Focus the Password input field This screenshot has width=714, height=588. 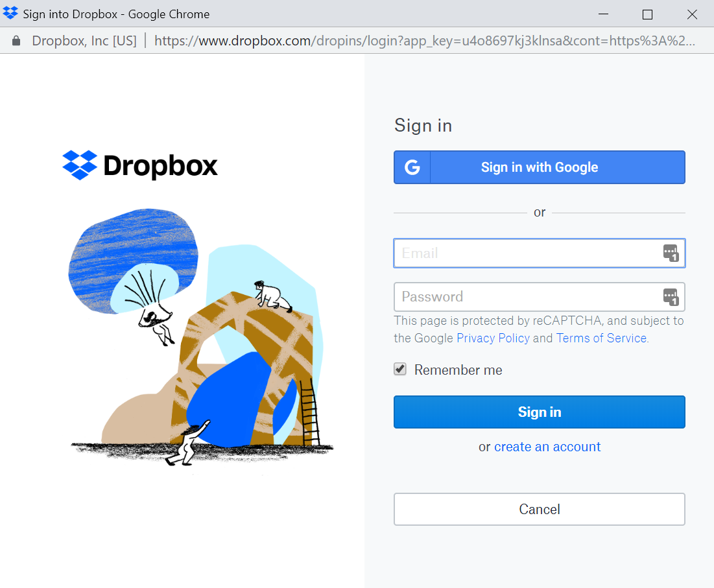(525, 297)
